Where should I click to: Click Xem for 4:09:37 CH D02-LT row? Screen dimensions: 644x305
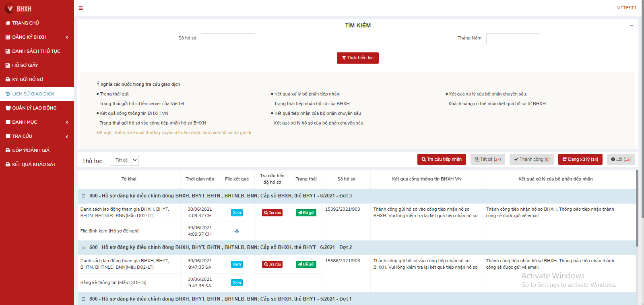pos(237,213)
